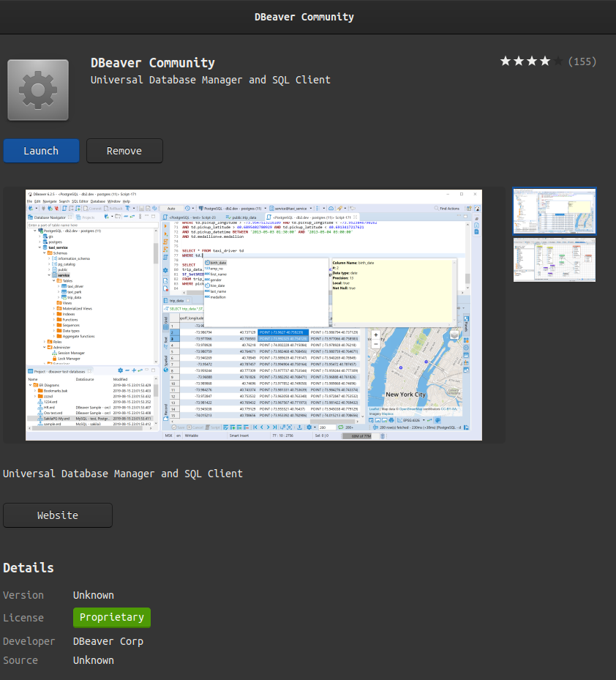Select the second thumbnail showing ER diagram
616x680 pixels.
click(555, 260)
